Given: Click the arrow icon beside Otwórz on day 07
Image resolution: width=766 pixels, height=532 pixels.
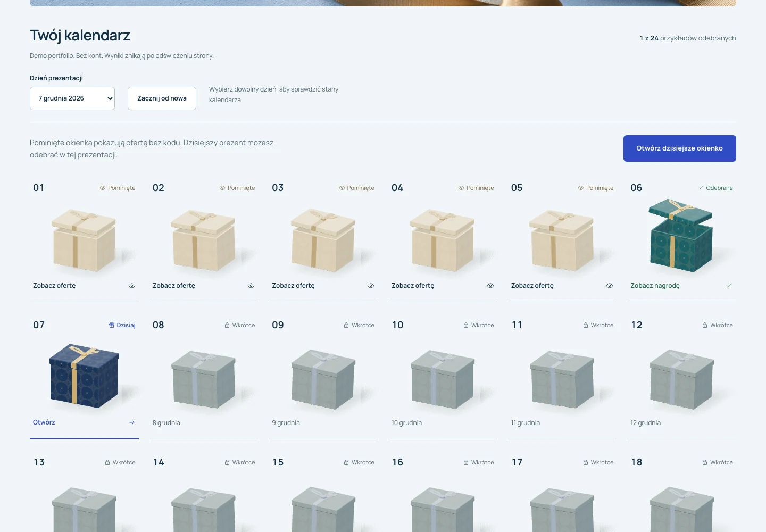Looking at the screenshot, I should coord(132,422).
